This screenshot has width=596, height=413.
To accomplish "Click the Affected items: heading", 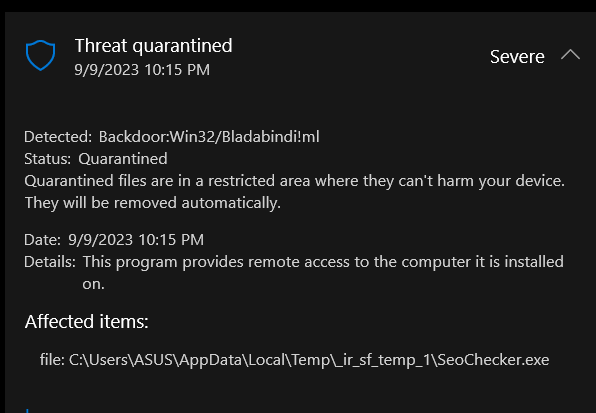I will pyautogui.click(x=87, y=321).
